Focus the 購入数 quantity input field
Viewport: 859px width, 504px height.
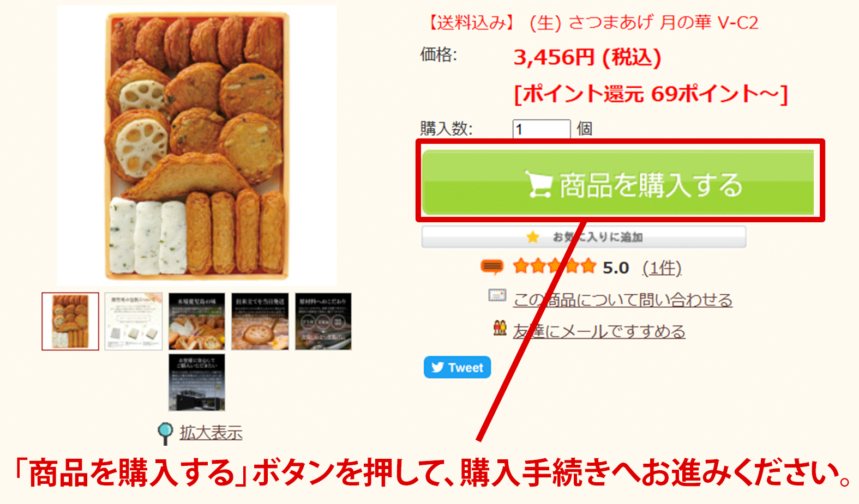pyautogui.click(x=541, y=129)
